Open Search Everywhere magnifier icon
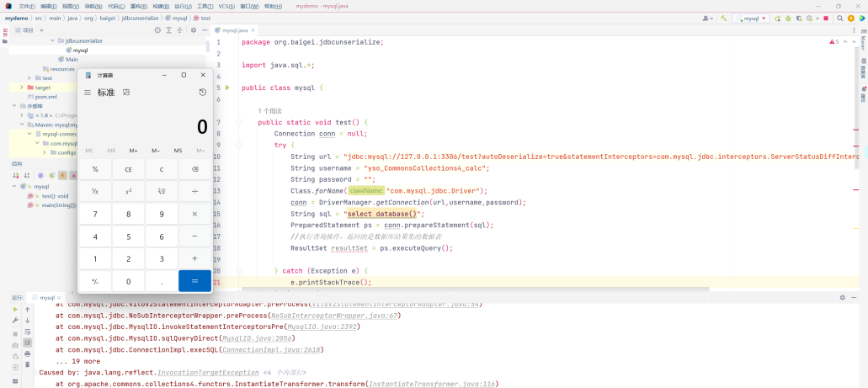This screenshot has height=388, width=868. [x=842, y=18]
